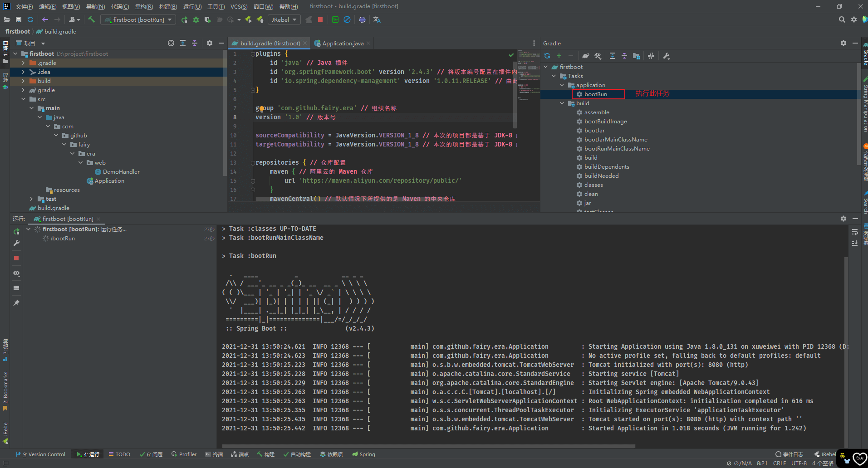Click UTF-8 encoding in status bar
Image resolution: width=868 pixels, height=468 pixels.
coord(799,463)
